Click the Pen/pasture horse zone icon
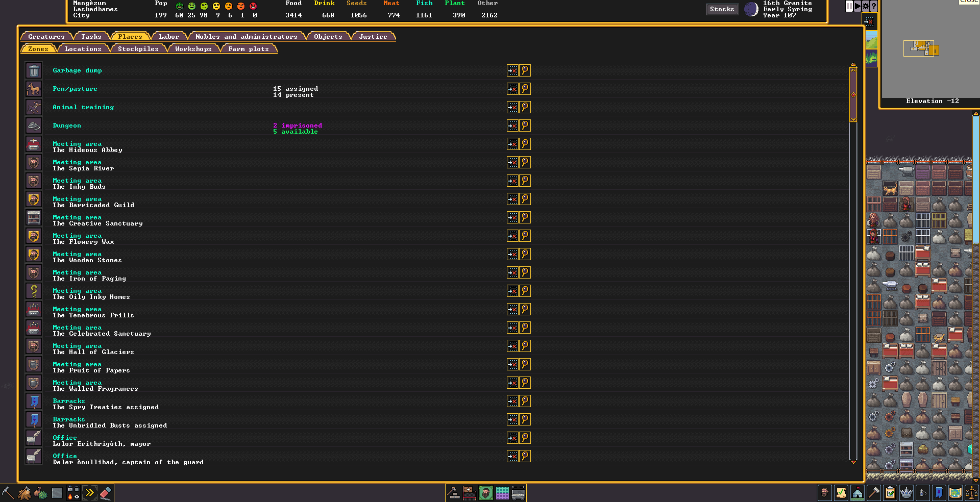The image size is (980, 502). click(34, 89)
